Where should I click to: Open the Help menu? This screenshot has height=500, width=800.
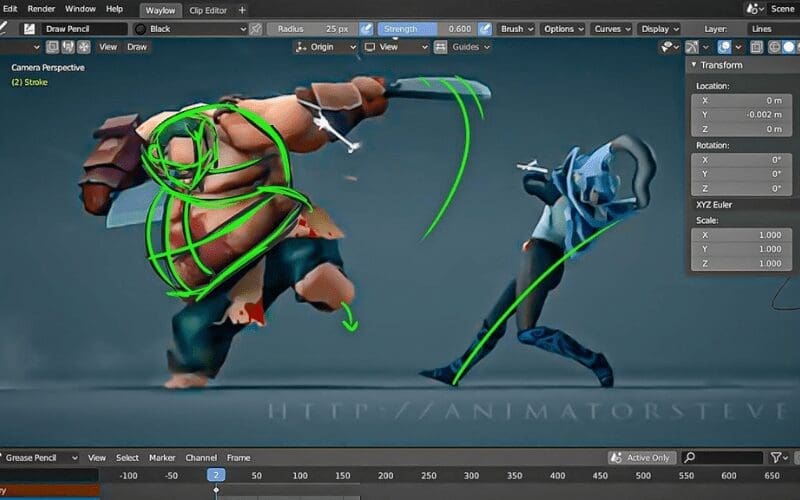[114, 9]
